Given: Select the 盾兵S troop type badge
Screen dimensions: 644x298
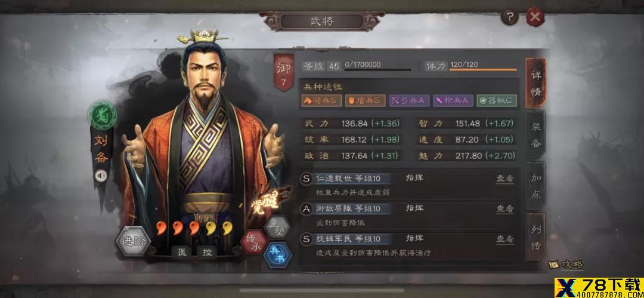Looking at the screenshot, I should tap(365, 100).
